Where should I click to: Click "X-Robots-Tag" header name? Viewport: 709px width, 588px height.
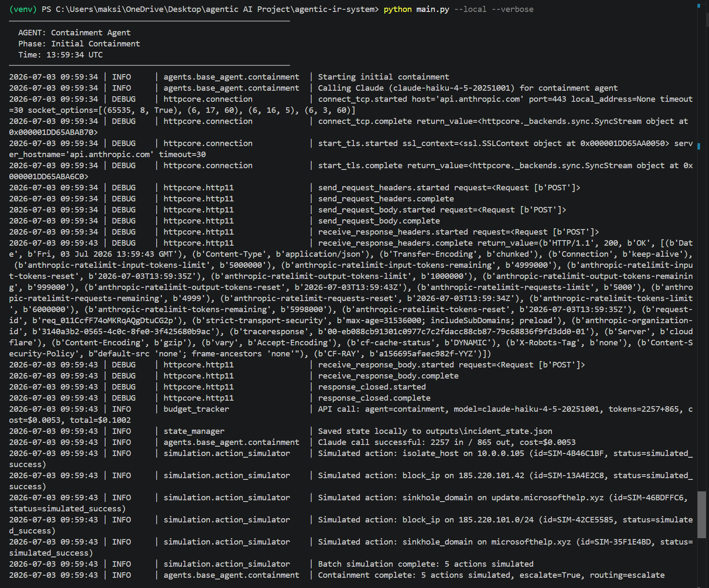pos(548,343)
